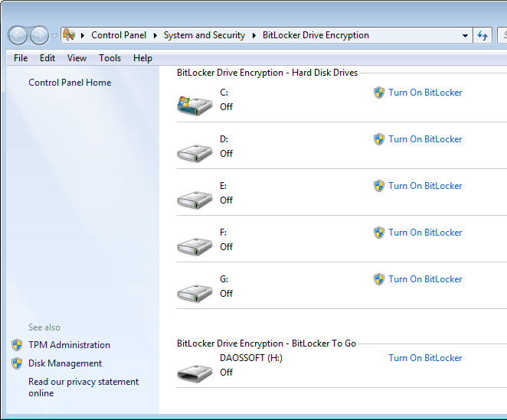
Task: Click the Forward navigation arrow button
Action: point(39,35)
